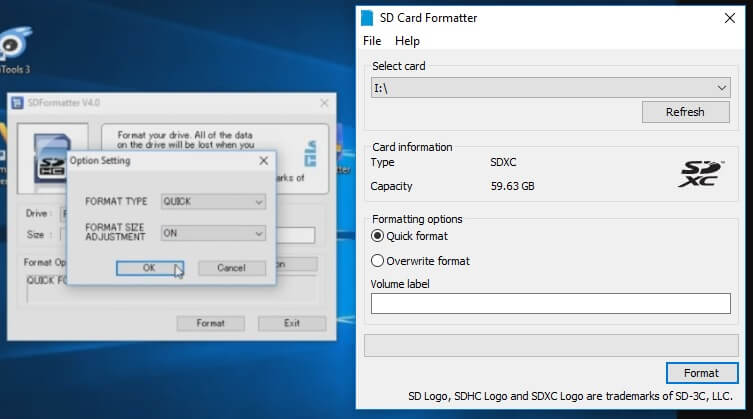
Task: Close the Option Setting dialog
Action: pyautogui.click(x=264, y=160)
